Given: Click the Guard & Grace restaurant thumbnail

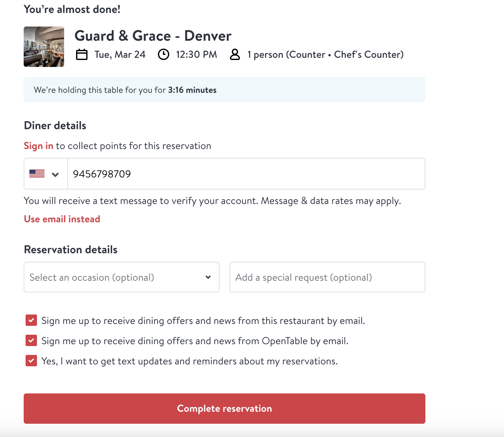Looking at the screenshot, I should [x=44, y=47].
